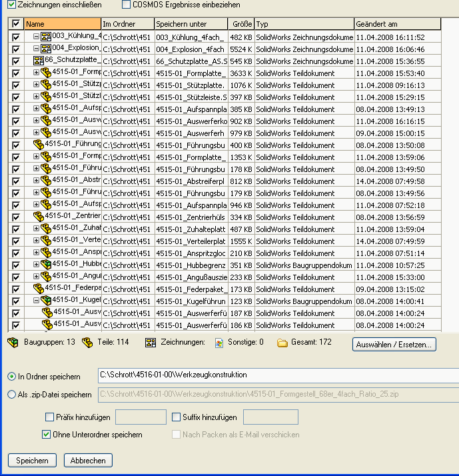Click part icon of 4515-01_Angußauszie row
This screenshot has width=459, height=476.
click(46, 277)
